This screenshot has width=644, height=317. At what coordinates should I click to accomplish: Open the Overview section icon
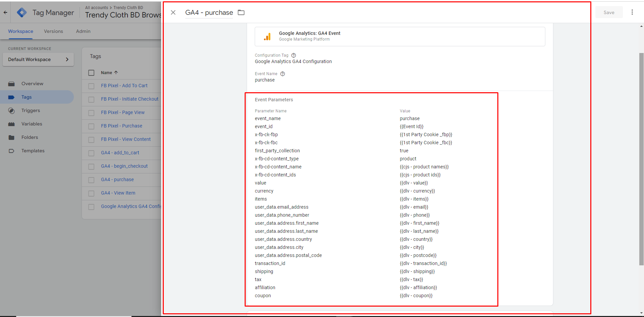tap(11, 84)
